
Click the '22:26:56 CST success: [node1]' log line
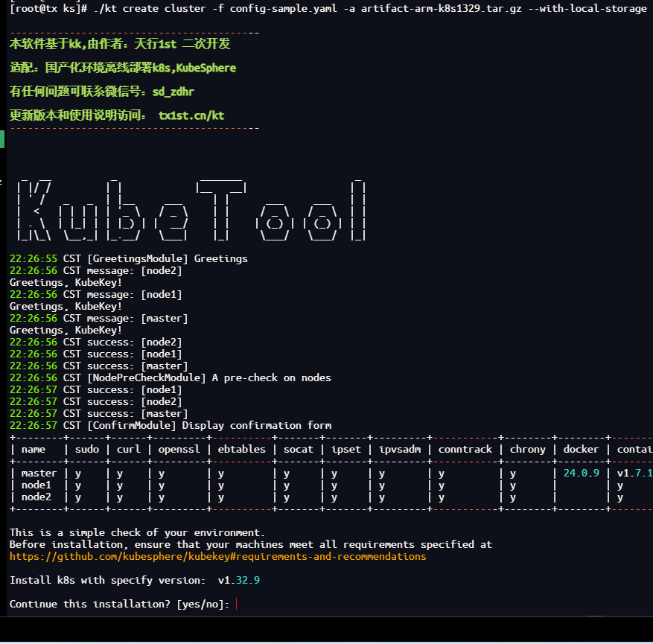(96, 354)
